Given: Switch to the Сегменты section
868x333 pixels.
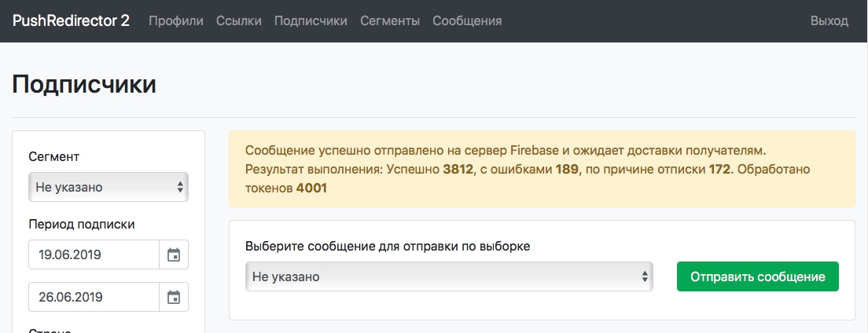Looking at the screenshot, I should [390, 21].
